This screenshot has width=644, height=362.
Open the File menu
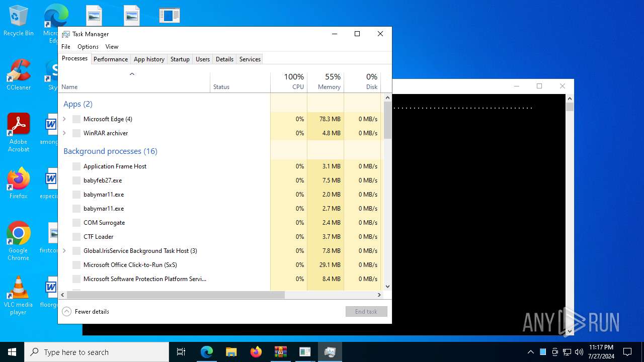[66, 47]
